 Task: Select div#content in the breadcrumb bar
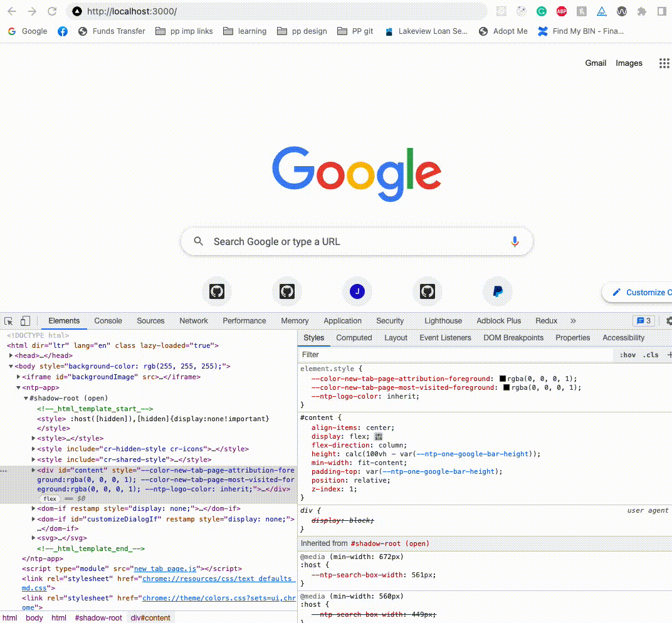pos(150,618)
